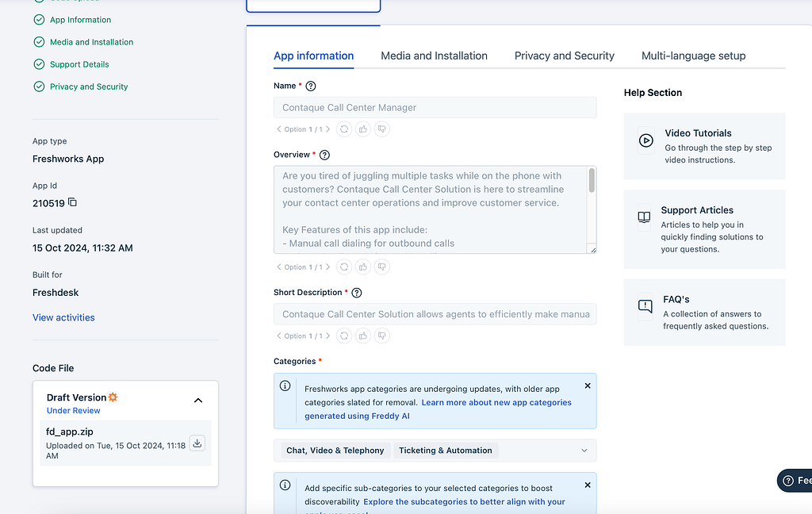Screen dimensions: 812x514
Task: Click the FAQ's question icon in Help Section
Action: (x=644, y=306)
